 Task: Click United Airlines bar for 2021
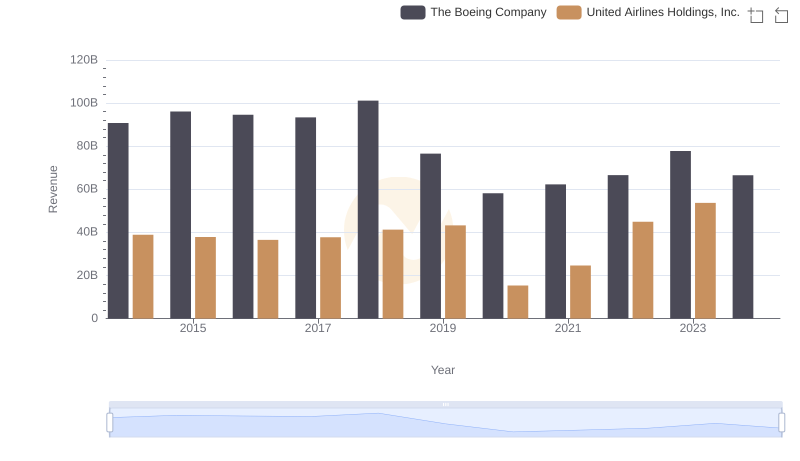pos(580,292)
